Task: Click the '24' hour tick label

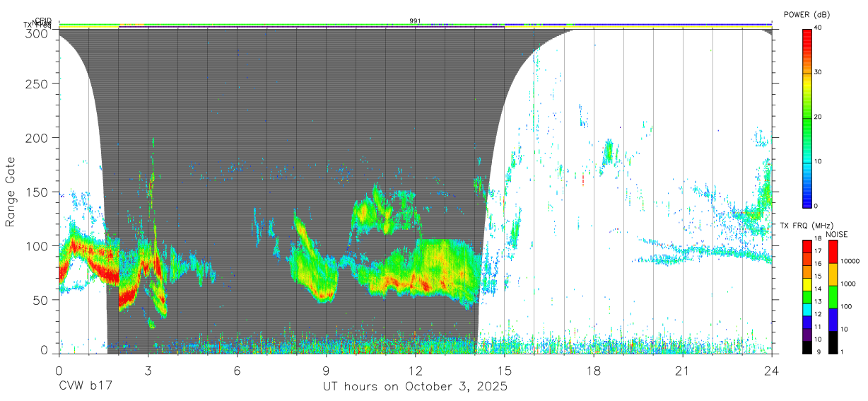Action: pyautogui.click(x=771, y=371)
